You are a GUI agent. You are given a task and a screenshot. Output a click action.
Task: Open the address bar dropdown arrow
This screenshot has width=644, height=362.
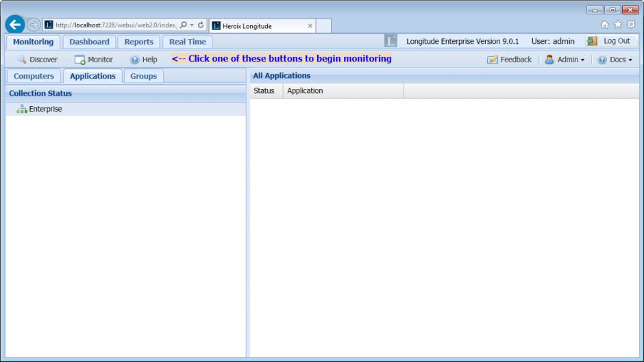coord(192,25)
